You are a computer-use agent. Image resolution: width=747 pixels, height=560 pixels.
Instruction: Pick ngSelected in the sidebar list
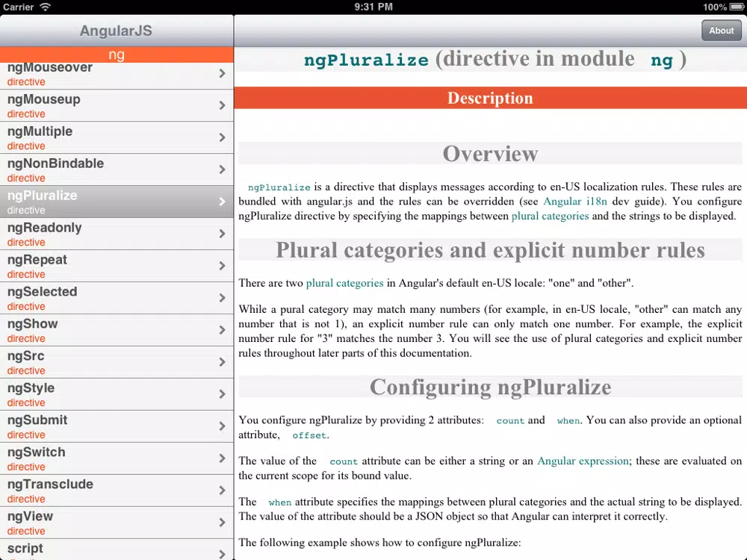(117, 298)
